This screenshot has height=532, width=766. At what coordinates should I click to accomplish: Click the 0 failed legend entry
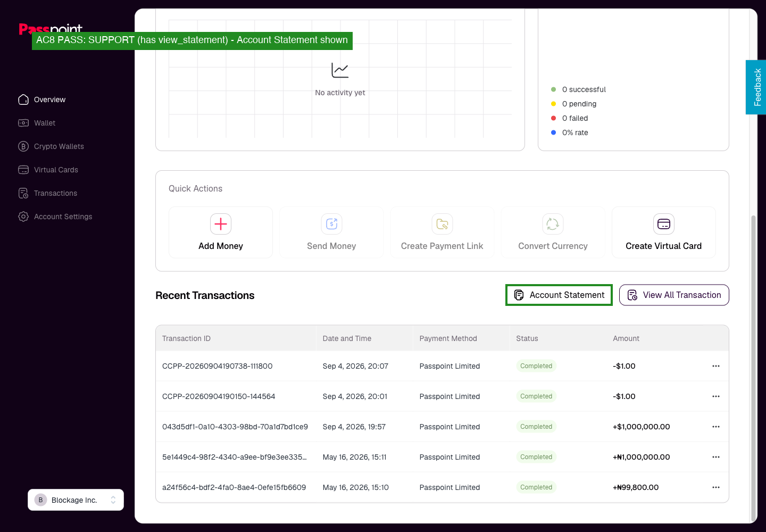point(569,118)
